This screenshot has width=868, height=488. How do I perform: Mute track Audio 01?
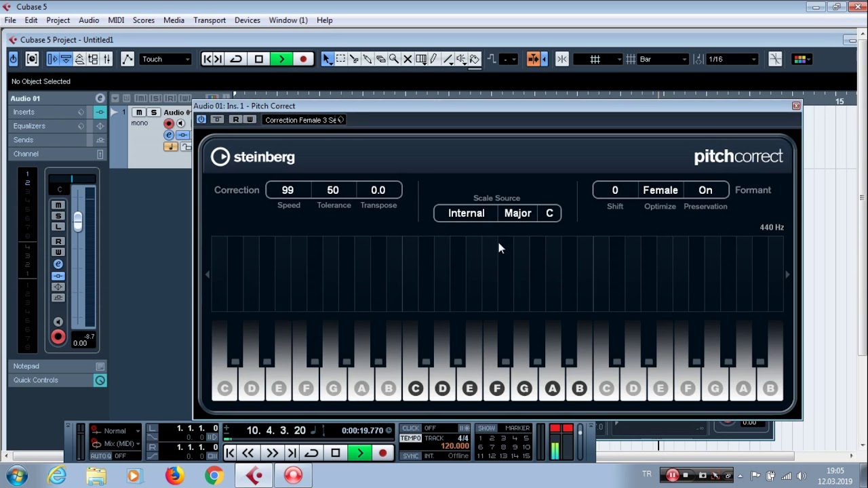point(140,113)
